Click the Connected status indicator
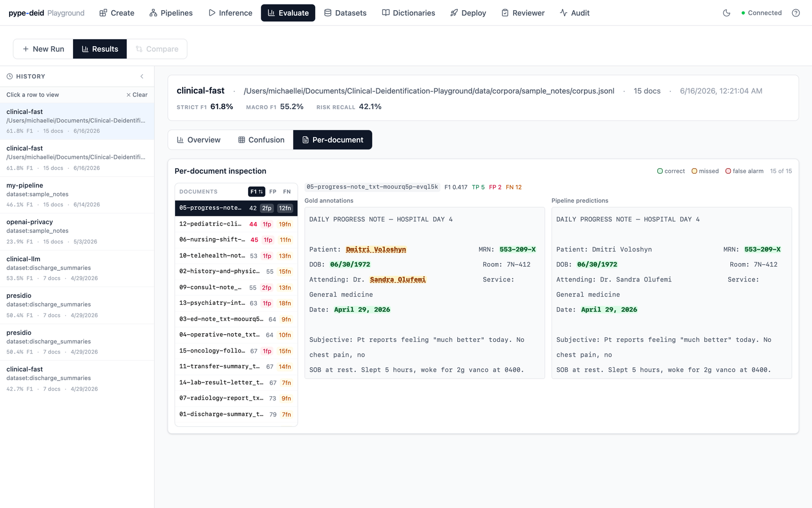812x508 pixels. pyautogui.click(x=761, y=13)
